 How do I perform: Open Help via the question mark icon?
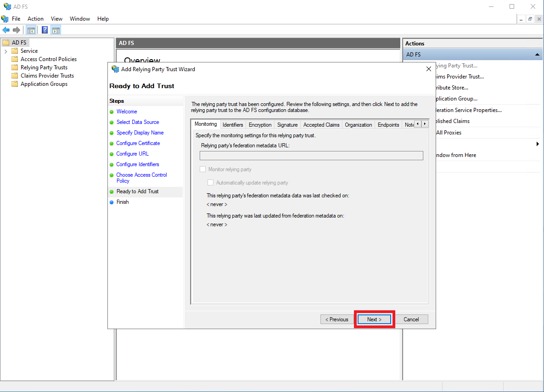tap(45, 30)
